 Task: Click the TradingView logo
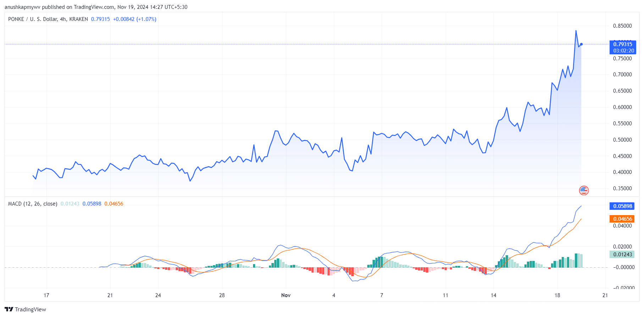coord(25,309)
